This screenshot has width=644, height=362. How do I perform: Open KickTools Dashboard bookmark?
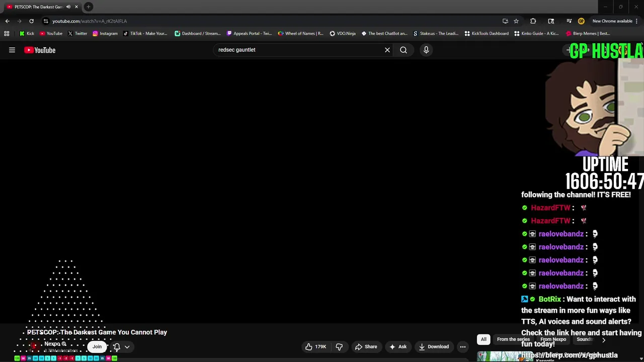[x=486, y=33]
